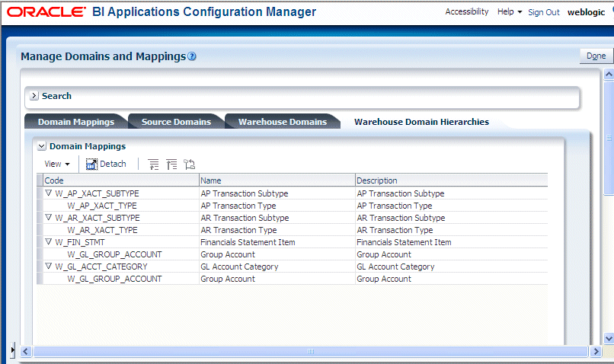Open the Help dropdown menu

click(x=510, y=11)
